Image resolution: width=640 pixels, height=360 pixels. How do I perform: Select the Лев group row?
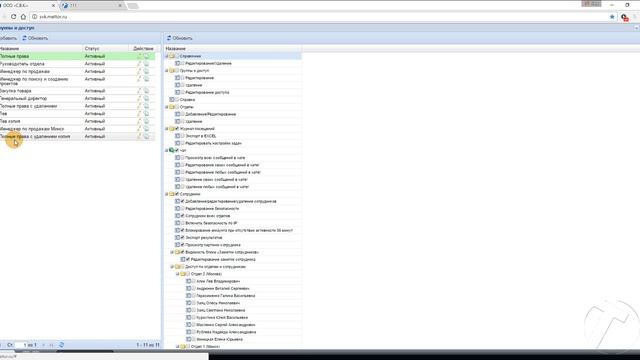tap(78, 114)
